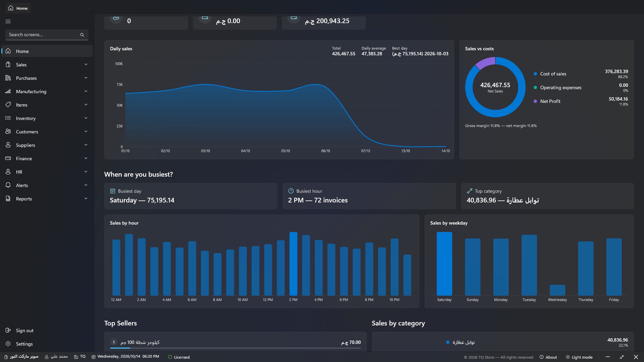Click the Reports document icon
This screenshot has height=362, width=644.
tap(8, 198)
